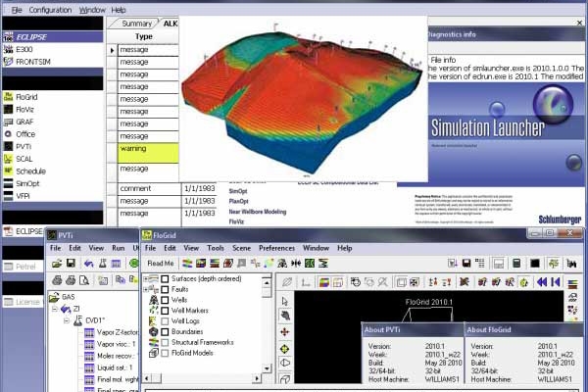Click the License button in sidebar
This screenshot has height=392, width=588.
[24, 302]
